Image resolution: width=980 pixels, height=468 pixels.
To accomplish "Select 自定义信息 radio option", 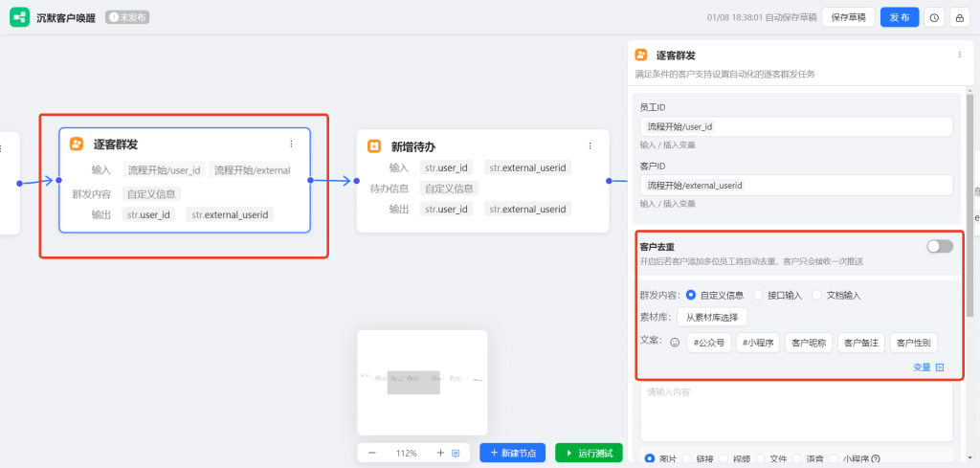I will tap(691, 295).
